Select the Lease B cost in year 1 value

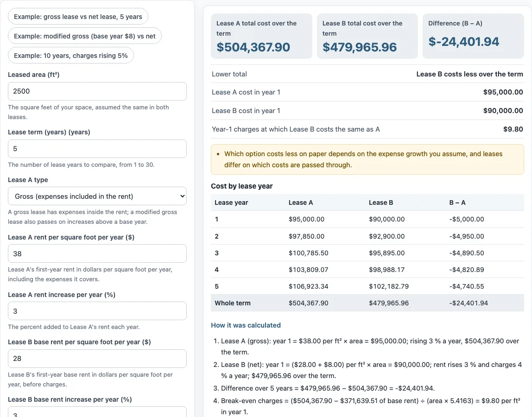point(503,111)
